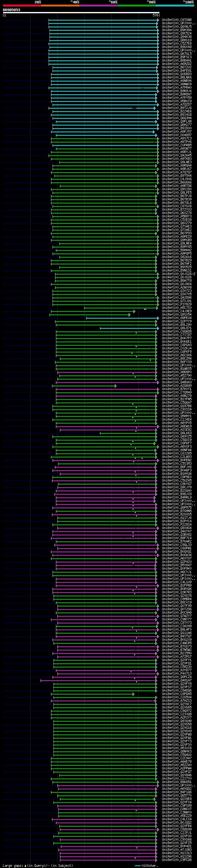
Task: Click label UniRef100_A9PJ57
Action: click(x=177, y=132)
